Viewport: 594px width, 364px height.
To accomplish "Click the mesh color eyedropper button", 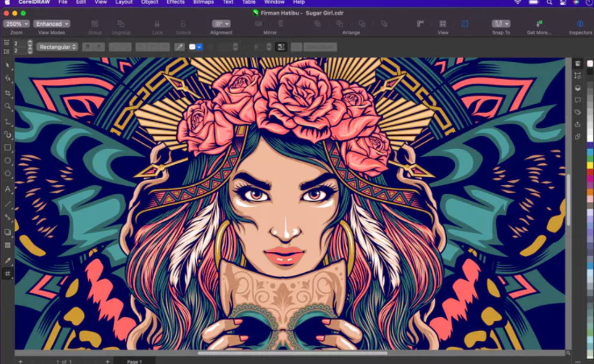I will [179, 47].
